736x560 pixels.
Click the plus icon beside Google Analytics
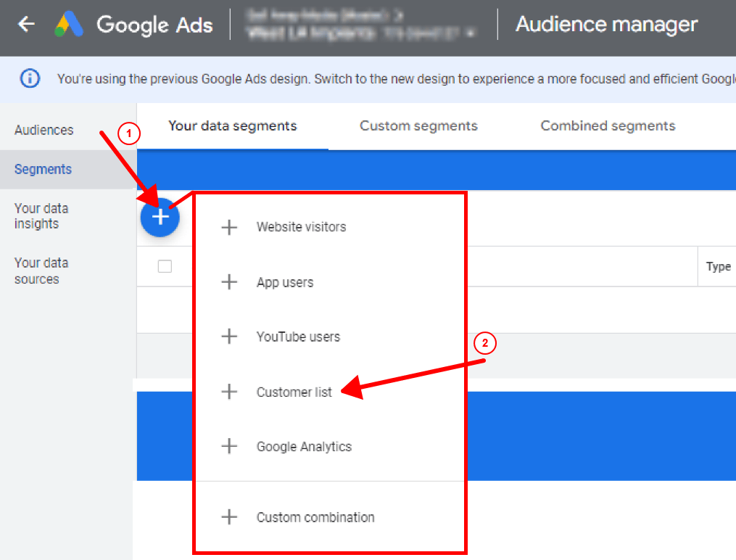229,446
